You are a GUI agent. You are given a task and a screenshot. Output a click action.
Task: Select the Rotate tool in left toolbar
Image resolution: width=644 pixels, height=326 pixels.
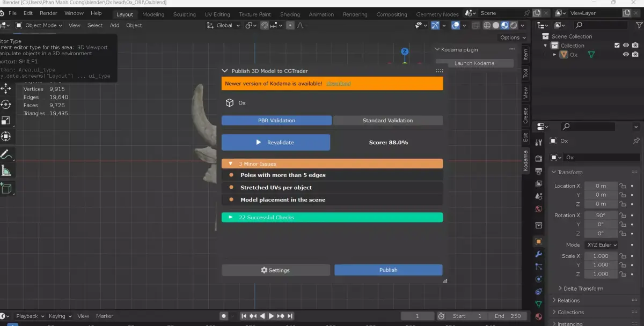tap(6, 105)
